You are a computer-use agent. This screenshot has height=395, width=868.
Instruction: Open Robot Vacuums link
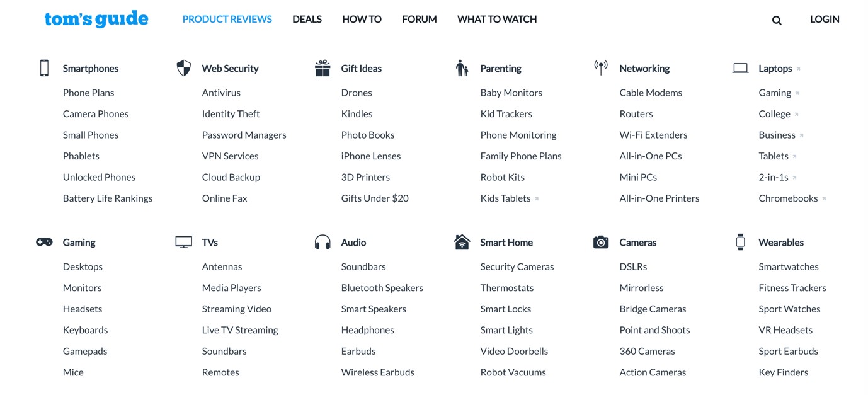(513, 372)
